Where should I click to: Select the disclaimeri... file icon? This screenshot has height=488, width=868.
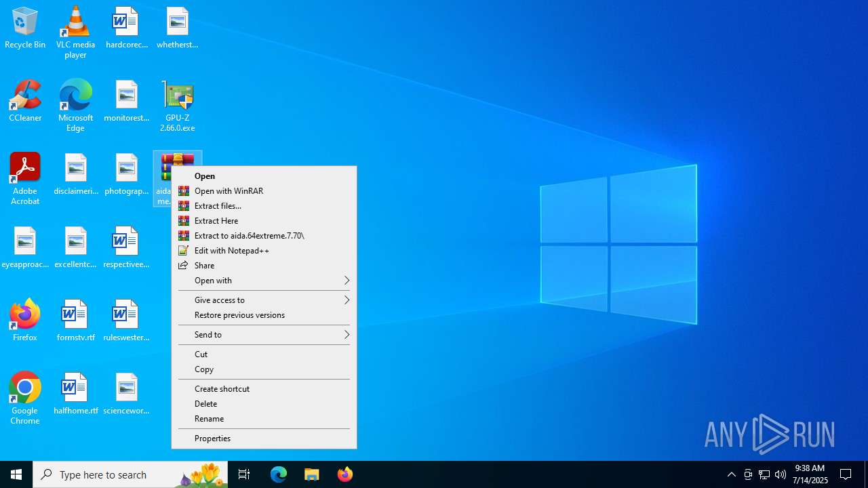click(75, 175)
